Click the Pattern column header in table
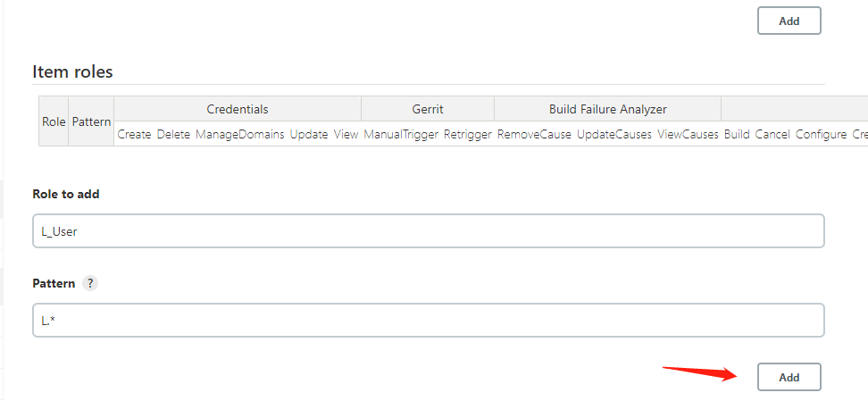The image size is (868, 401). tap(91, 121)
